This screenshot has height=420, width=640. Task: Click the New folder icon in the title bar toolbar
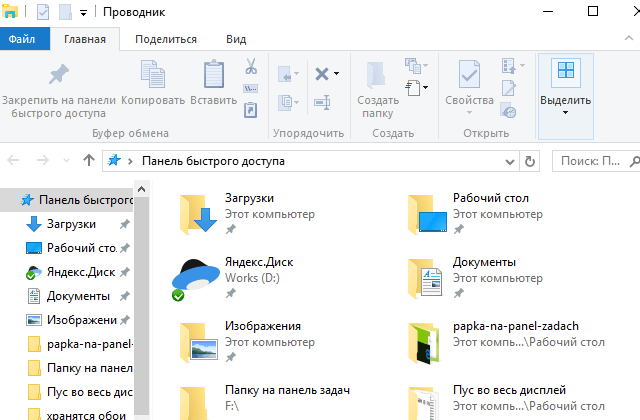[x=65, y=12]
